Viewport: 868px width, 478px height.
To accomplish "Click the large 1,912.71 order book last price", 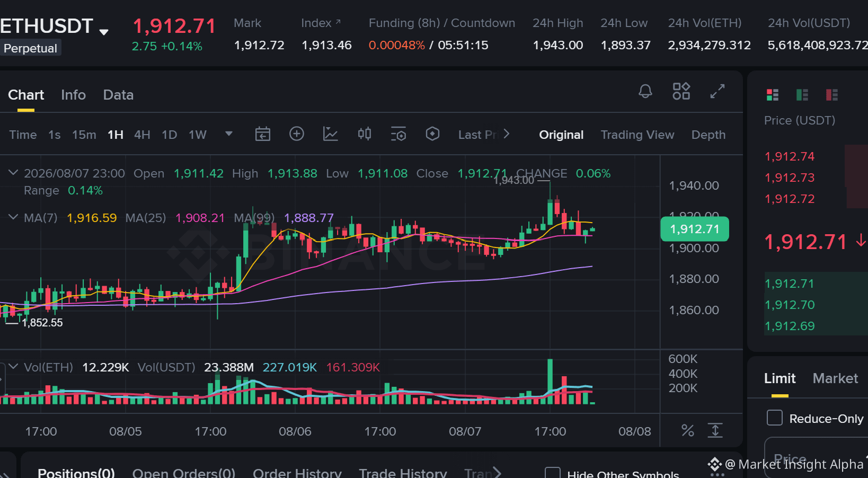I will [x=805, y=242].
